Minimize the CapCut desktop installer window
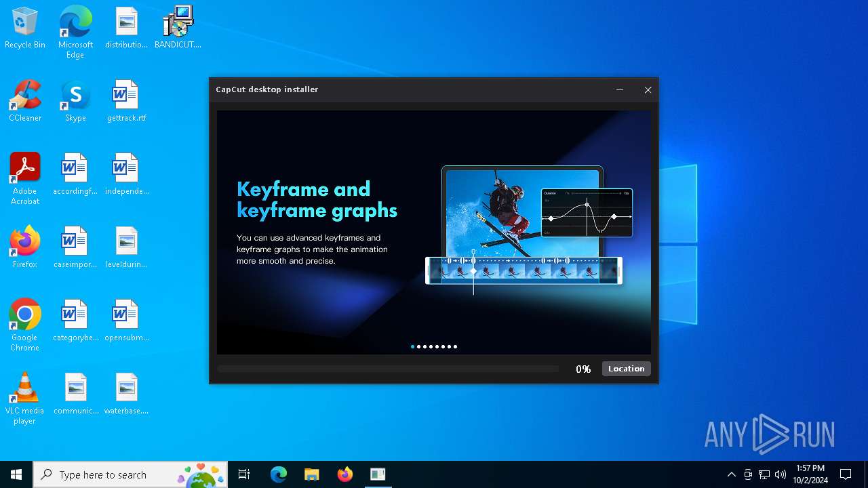The image size is (868, 488). pyautogui.click(x=619, y=89)
